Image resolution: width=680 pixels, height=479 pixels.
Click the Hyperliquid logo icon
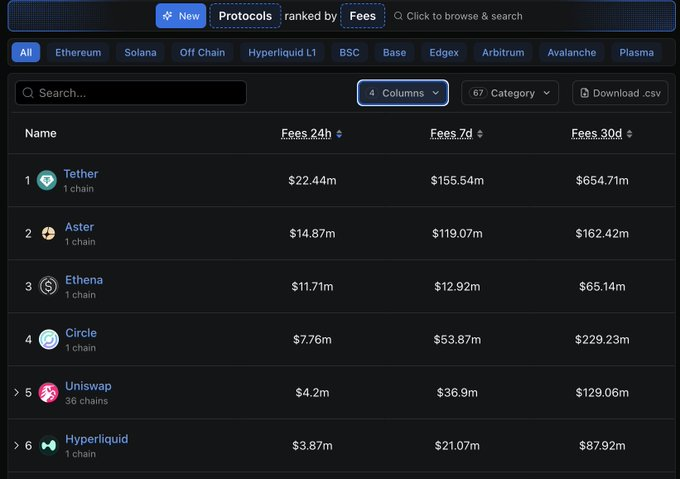48,446
